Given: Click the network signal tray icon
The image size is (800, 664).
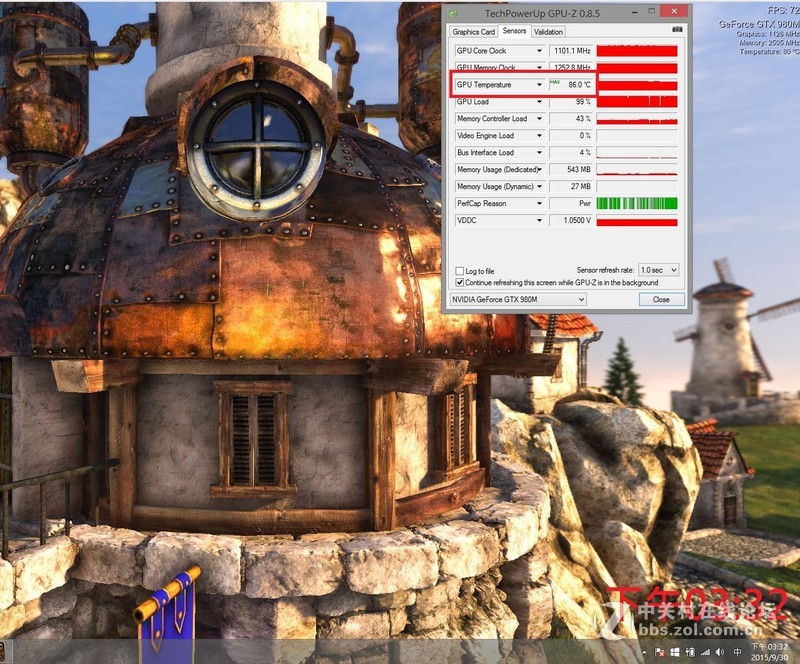Looking at the screenshot, I should click(x=706, y=652).
